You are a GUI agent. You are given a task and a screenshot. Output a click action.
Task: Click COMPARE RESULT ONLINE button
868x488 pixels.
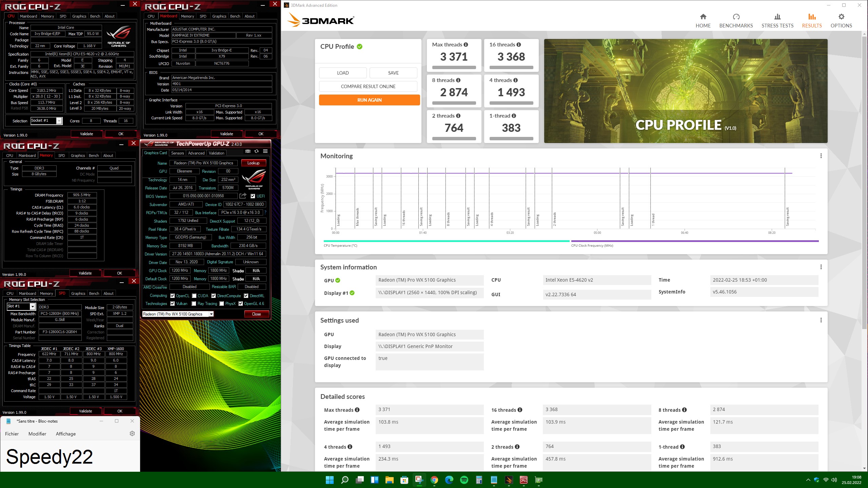pos(368,86)
